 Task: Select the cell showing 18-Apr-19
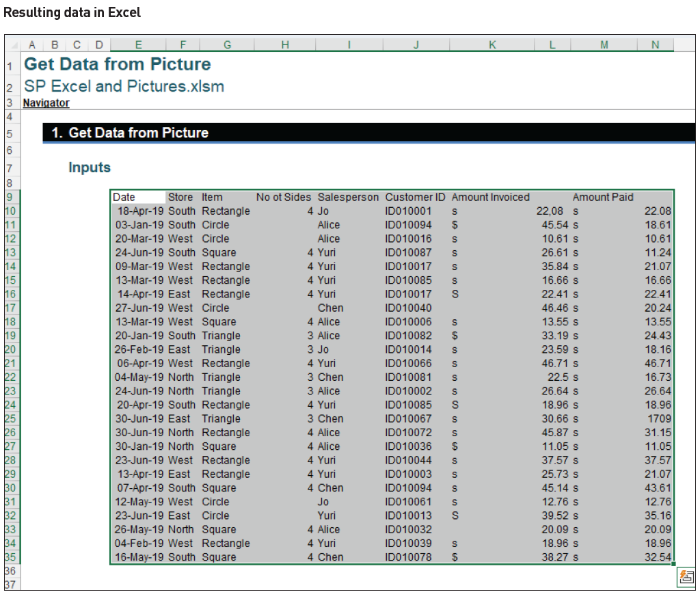click(x=137, y=211)
